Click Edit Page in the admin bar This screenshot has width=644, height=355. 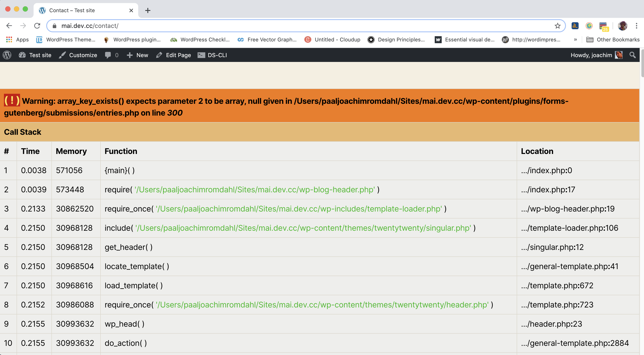(173, 55)
